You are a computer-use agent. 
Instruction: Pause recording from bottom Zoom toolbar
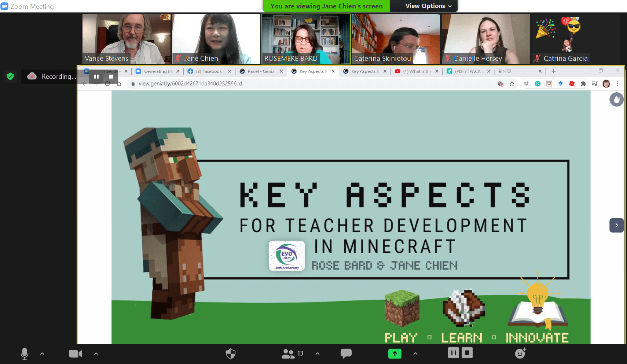point(454,353)
